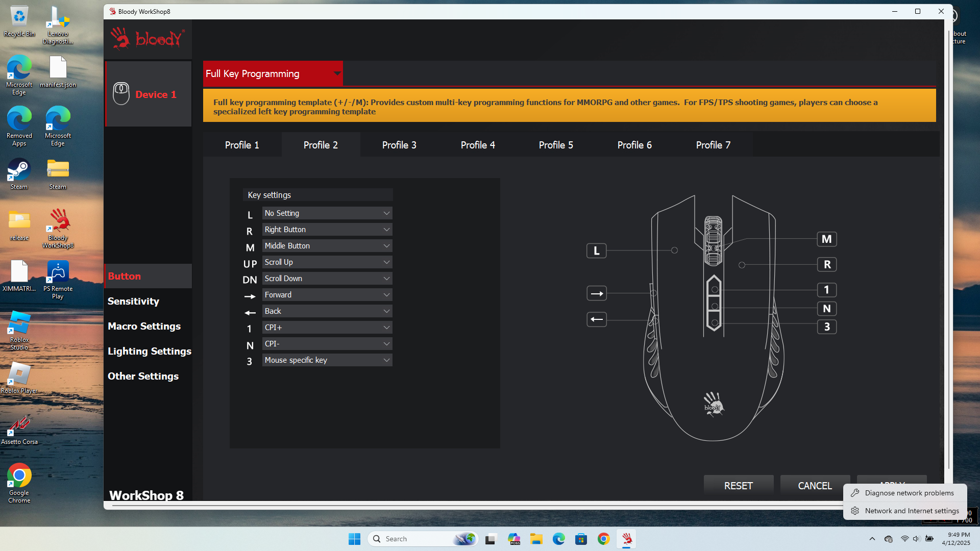Image resolution: width=980 pixels, height=551 pixels.
Task: Launch Roblox Studio from the desktop
Action: (x=19, y=330)
